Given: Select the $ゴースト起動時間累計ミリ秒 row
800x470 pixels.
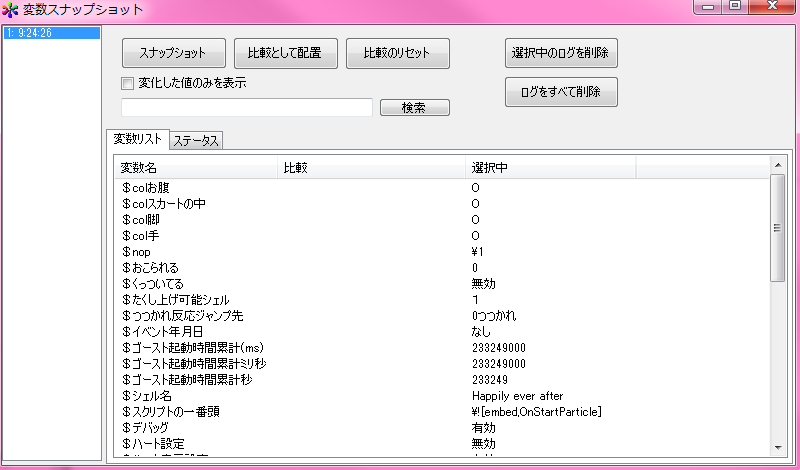Looking at the screenshot, I should tap(442, 364).
